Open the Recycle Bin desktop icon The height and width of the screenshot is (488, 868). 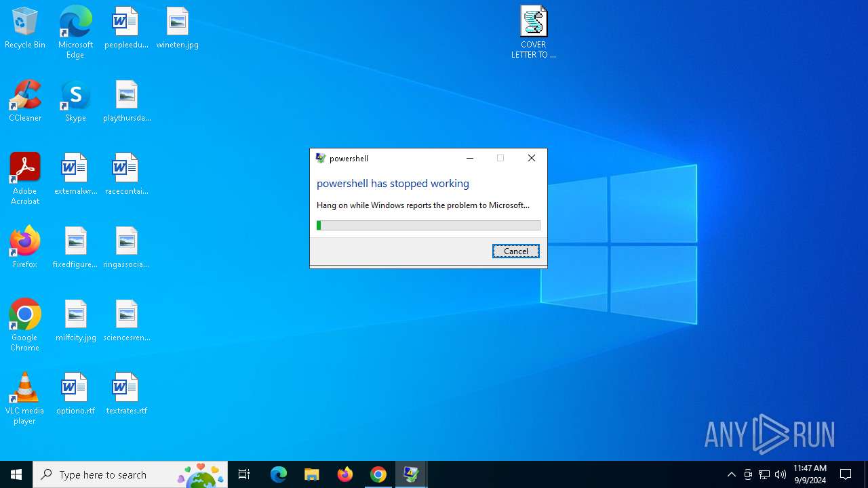tap(25, 28)
